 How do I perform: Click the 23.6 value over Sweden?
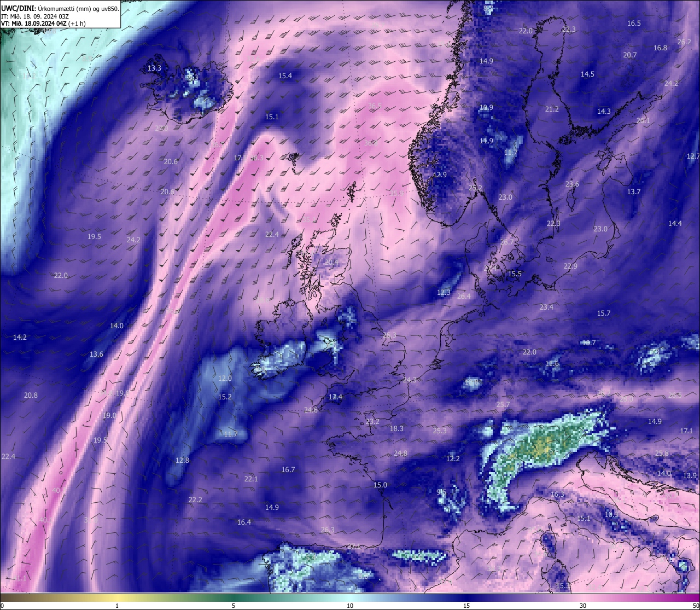click(x=572, y=184)
